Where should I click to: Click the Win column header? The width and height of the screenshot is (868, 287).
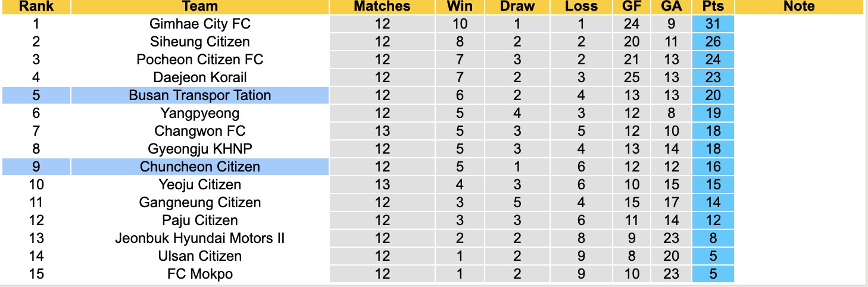[460, 7]
